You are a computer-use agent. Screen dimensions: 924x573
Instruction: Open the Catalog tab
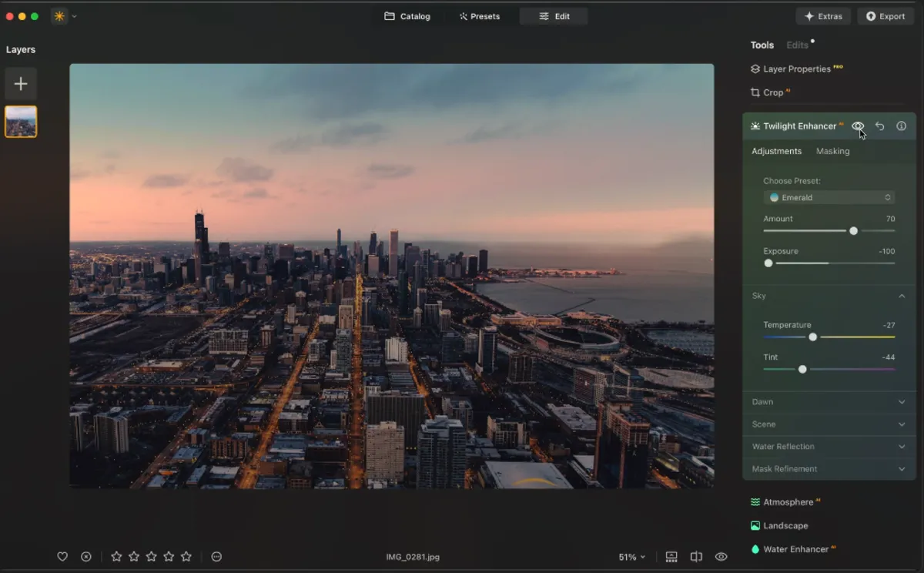[407, 15]
